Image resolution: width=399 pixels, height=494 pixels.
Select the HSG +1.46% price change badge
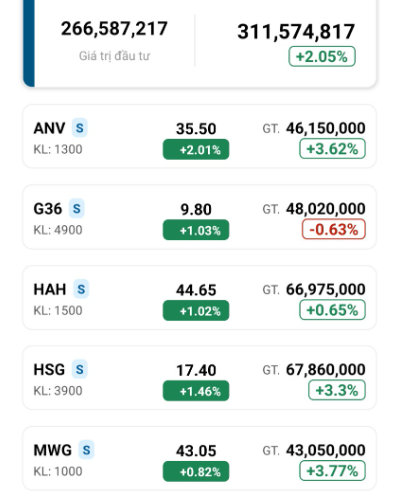click(x=196, y=391)
